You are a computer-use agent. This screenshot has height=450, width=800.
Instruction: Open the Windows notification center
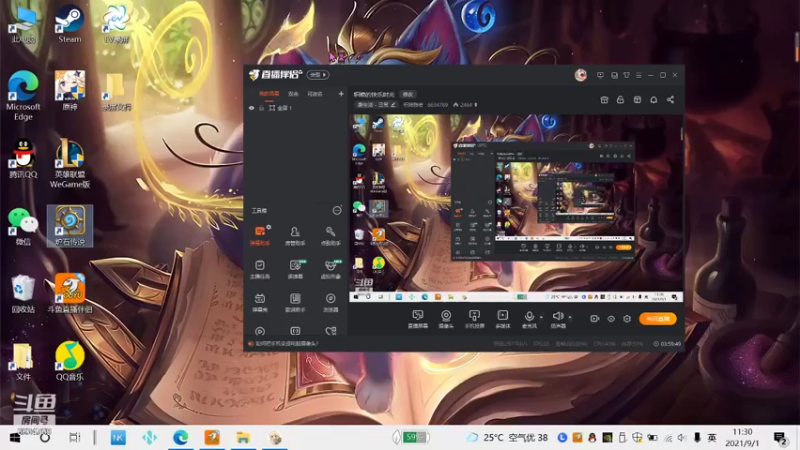pyautogui.click(x=781, y=438)
